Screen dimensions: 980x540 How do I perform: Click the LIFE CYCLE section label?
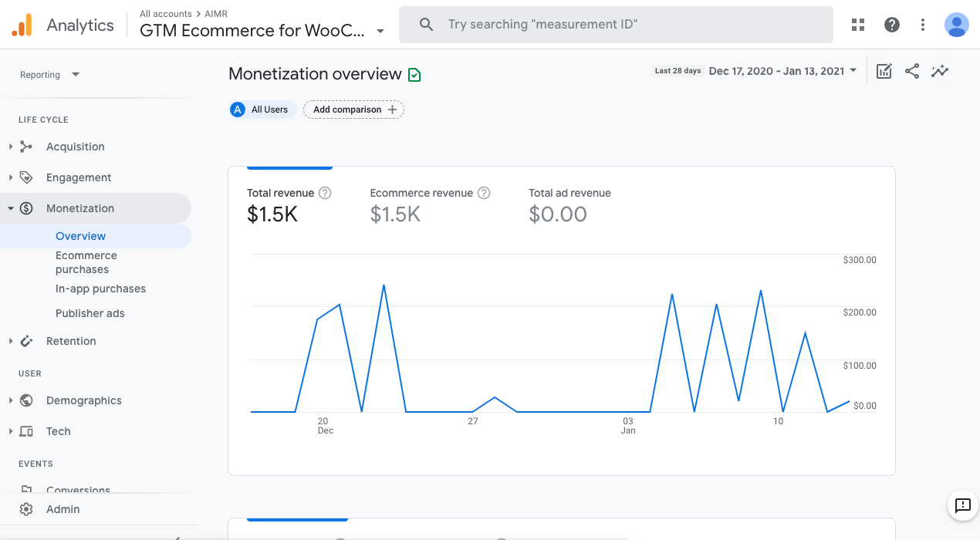43,120
